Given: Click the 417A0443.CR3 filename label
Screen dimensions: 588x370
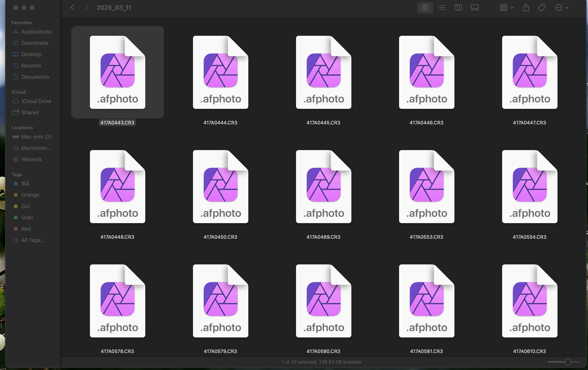Looking at the screenshot, I should pos(117,123).
